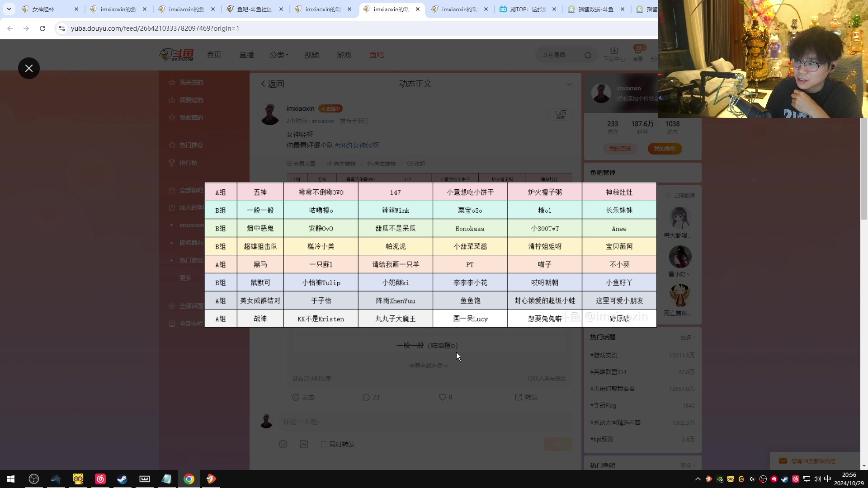
Task: Click the back arrow 返回
Action: 272,84
